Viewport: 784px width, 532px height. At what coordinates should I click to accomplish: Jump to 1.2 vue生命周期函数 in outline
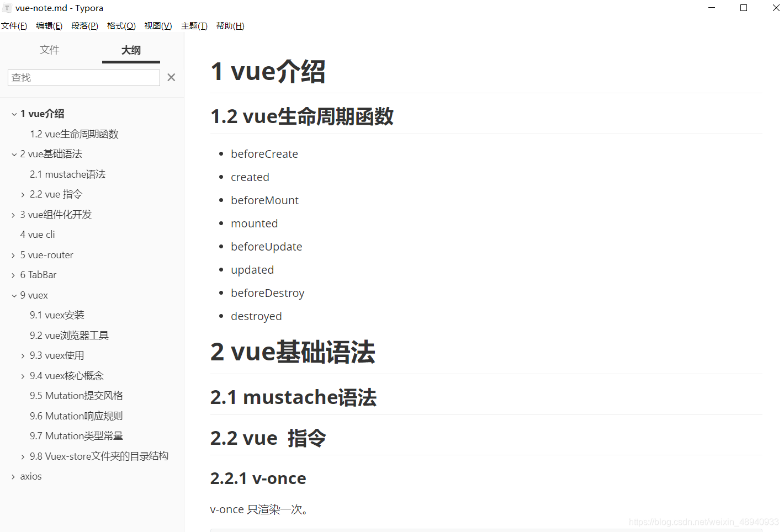pyautogui.click(x=74, y=134)
